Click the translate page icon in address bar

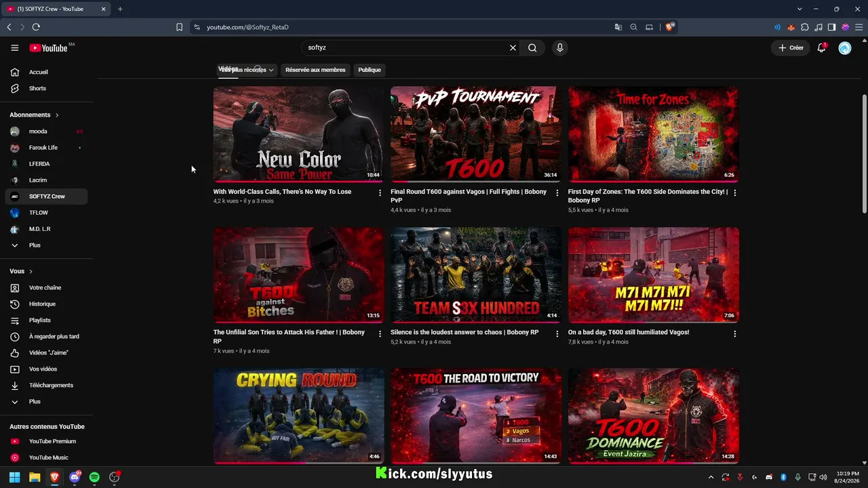point(618,27)
